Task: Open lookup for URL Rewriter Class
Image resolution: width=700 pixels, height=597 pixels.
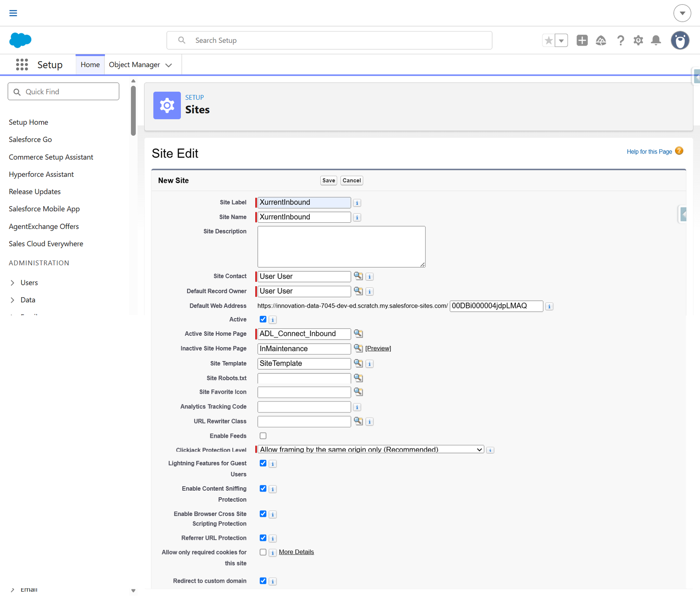Action: tap(358, 421)
